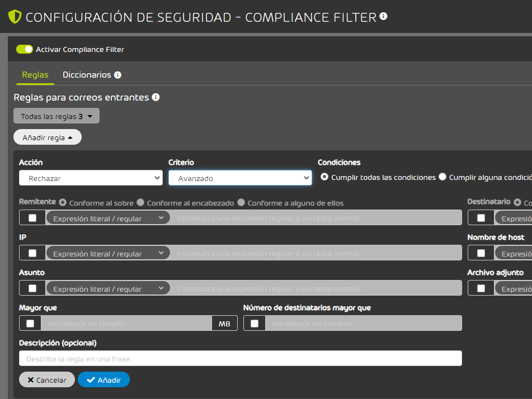532x399 pixels.
Task: Enable the IP condition checkbox
Action: click(x=32, y=253)
